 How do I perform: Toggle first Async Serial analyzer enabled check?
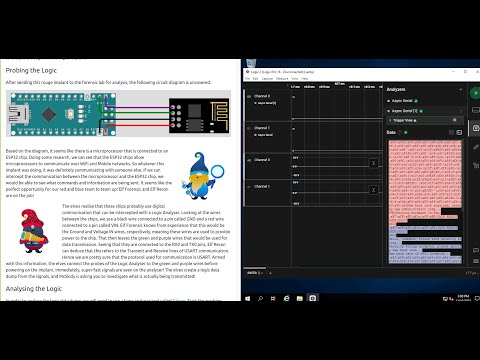pyautogui.click(x=416, y=101)
